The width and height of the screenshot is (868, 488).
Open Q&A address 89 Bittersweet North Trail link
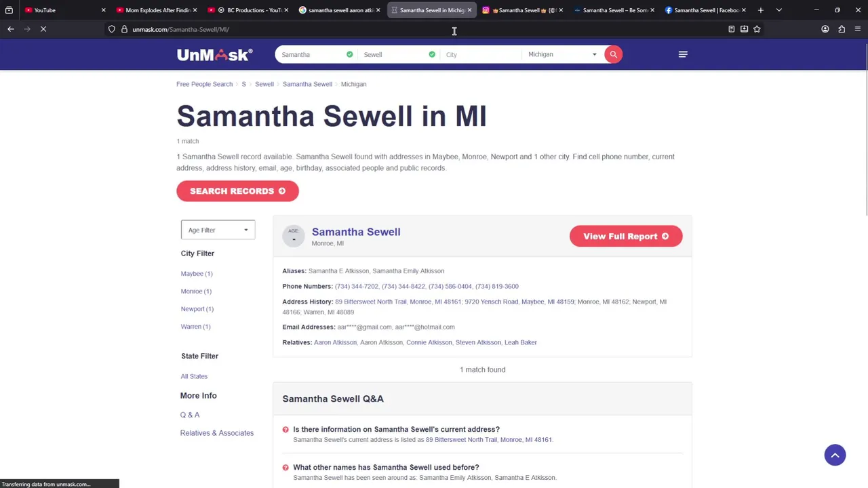(x=489, y=439)
